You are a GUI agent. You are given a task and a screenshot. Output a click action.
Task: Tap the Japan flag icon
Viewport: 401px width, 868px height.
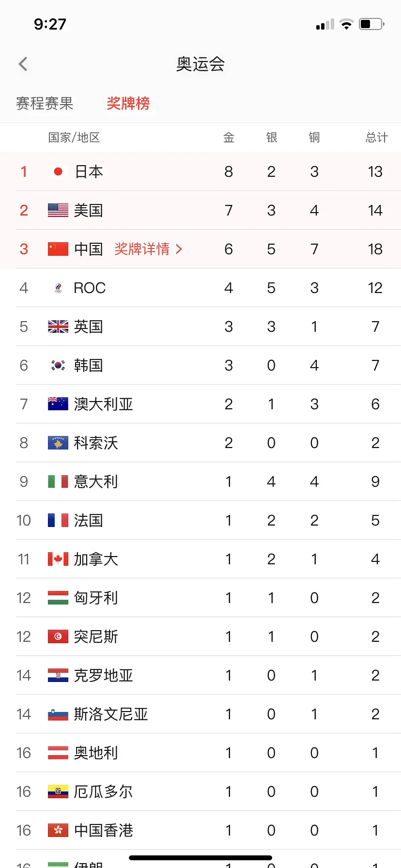tap(58, 171)
